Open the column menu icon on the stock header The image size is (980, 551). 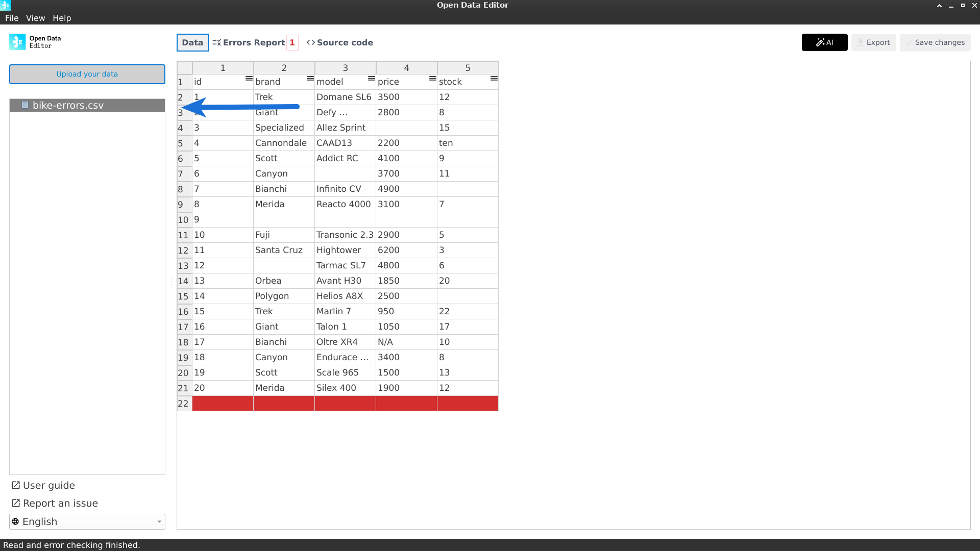[494, 78]
